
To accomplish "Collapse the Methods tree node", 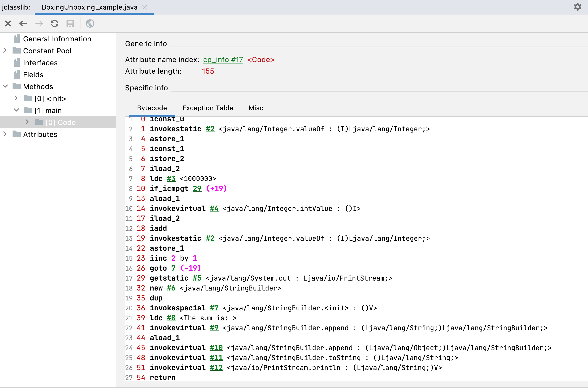I will [x=5, y=86].
